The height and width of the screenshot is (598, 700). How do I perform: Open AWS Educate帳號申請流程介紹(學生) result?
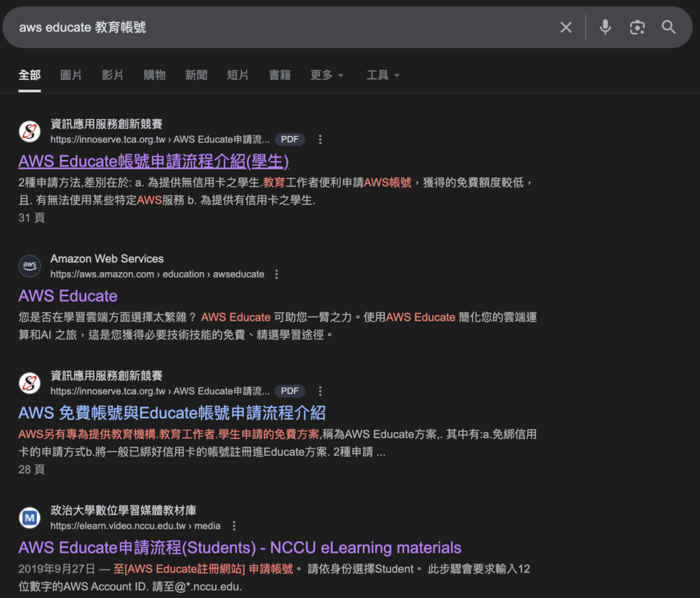click(154, 161)
